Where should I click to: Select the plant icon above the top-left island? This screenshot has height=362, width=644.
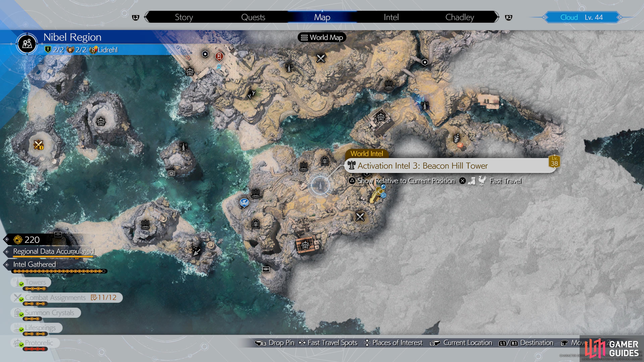[40, 60]
